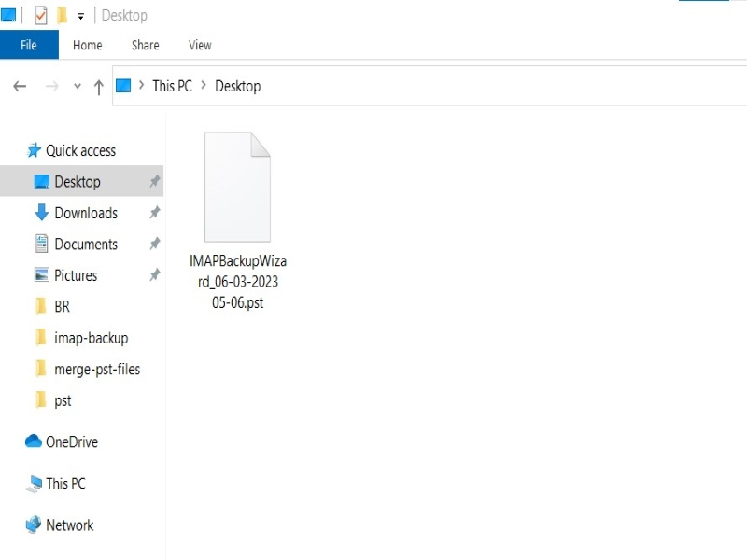This screenshot has width=747, height=560.
Task: Open OneDrive cloud icon in sidebar
Action: point(34,441)
